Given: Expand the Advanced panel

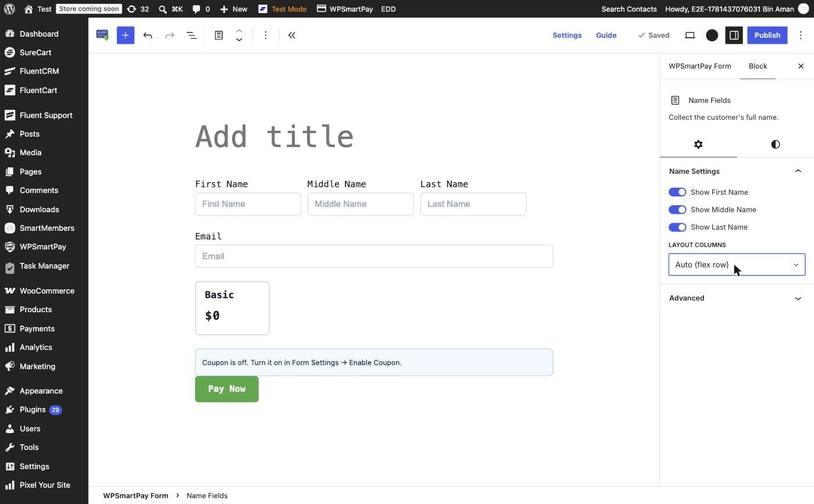Looking at the screenshot, I should [x=736, y=298].
